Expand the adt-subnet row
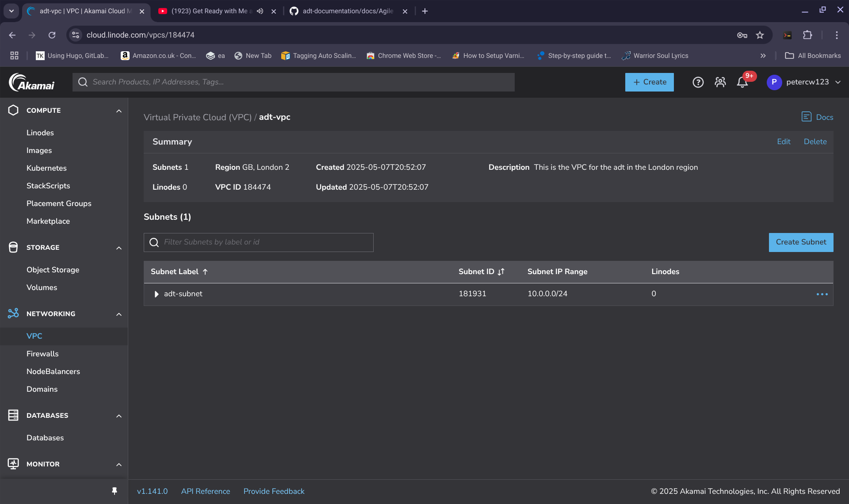 pyautogui.click(x=156, y=294)
